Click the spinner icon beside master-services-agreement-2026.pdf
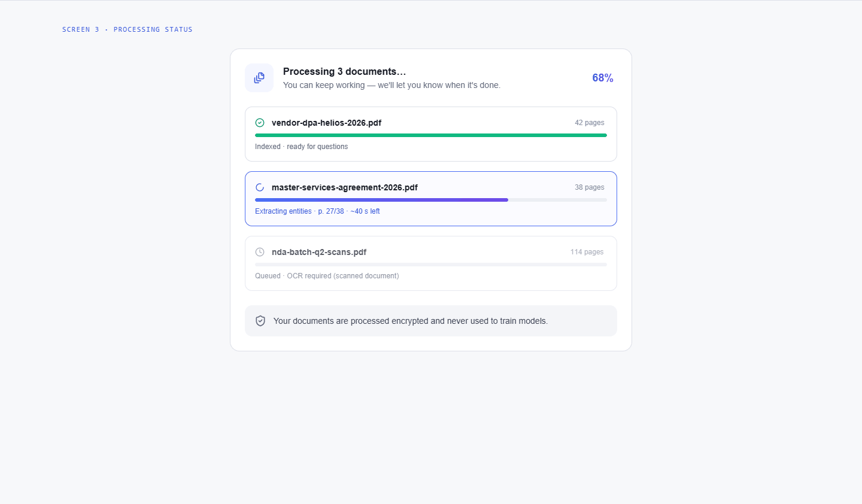Viewport: 862px width, 504px height. tap(260, 187)
